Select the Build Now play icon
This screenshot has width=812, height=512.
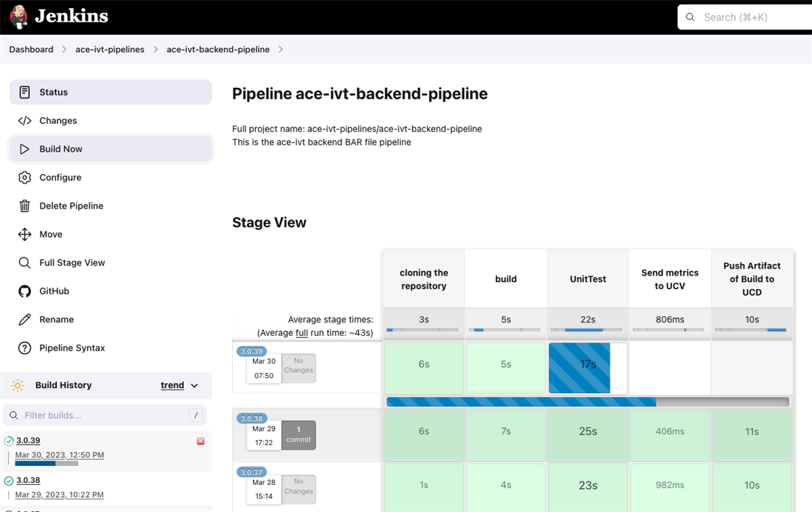click(x=24, y=149)
